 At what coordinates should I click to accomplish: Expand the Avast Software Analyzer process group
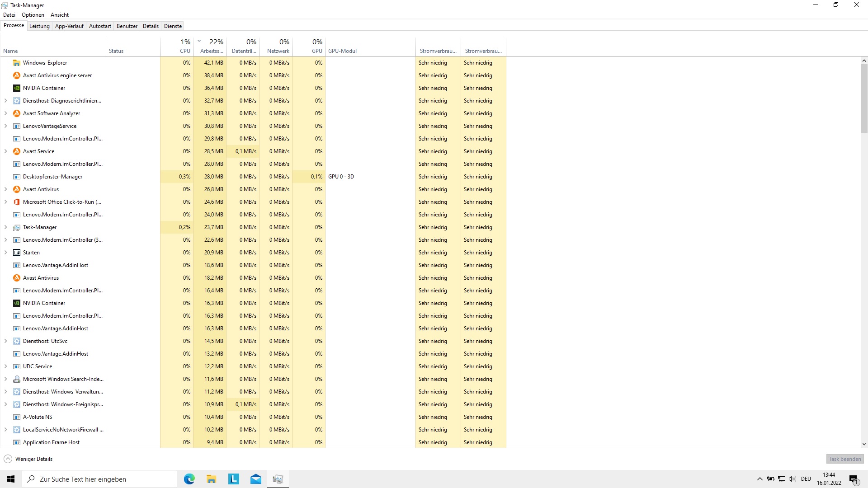pyautogui.click(x=6, y=113)
